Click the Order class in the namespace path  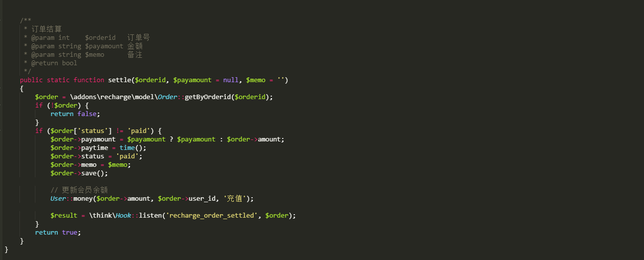point(167,97)
